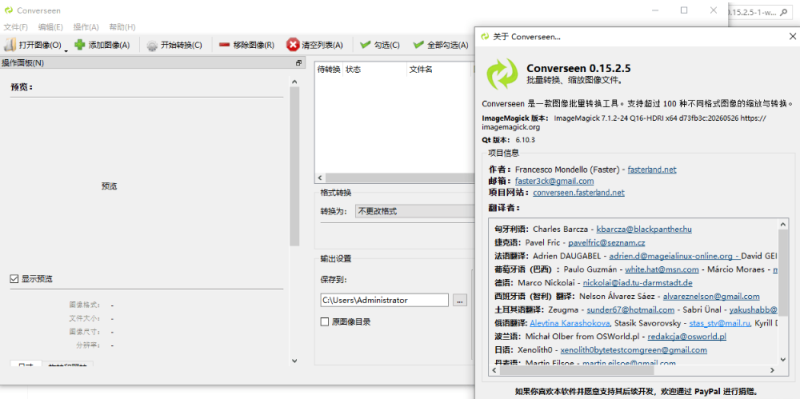This screenshot has height=399, width=800.
Task: Click the Open Image (打开图像) toolbar icon
Action: 10,45
